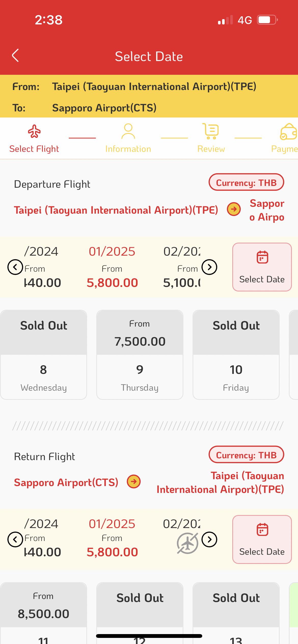The height and width of the screenshot is (644, 298).
Task: Tap the Select Flight airplane icon
Action: click(x=34, y=131)
